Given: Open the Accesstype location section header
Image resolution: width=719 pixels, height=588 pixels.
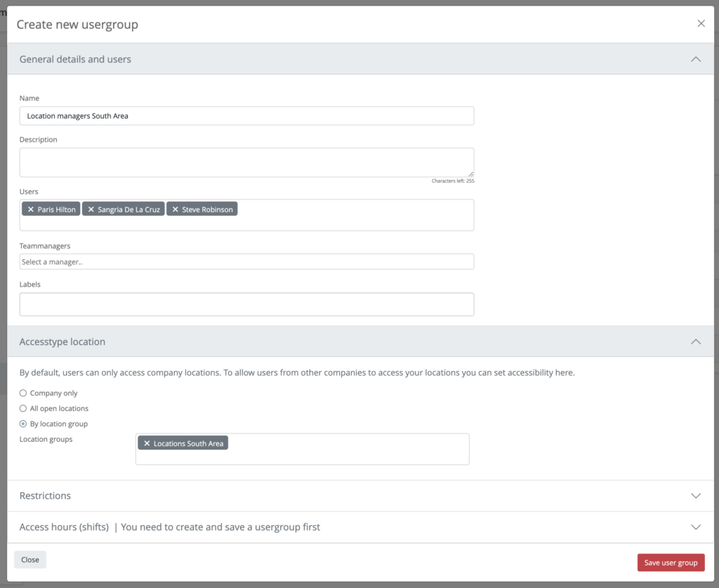Looking at the screenshot, I should tap(63, 341).
